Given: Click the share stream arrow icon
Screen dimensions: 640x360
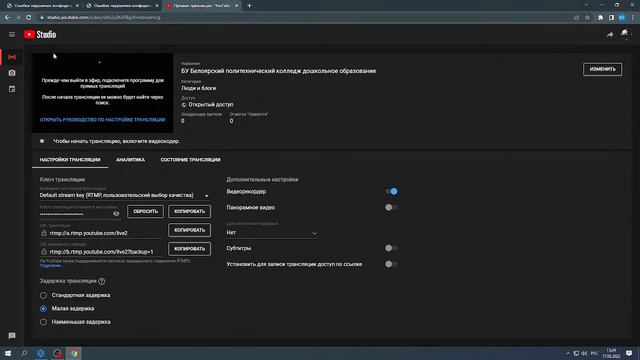Looking at the screenshot, I should click(x=610, y=35).
